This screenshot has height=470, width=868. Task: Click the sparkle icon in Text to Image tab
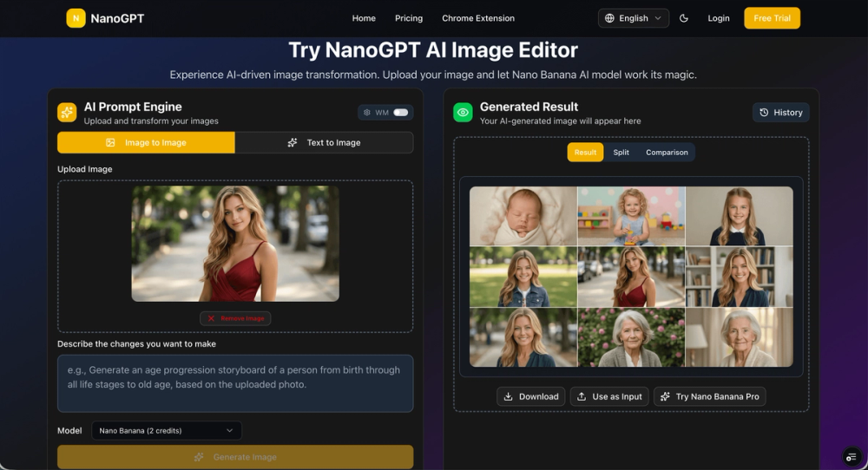tap(293, 143)
